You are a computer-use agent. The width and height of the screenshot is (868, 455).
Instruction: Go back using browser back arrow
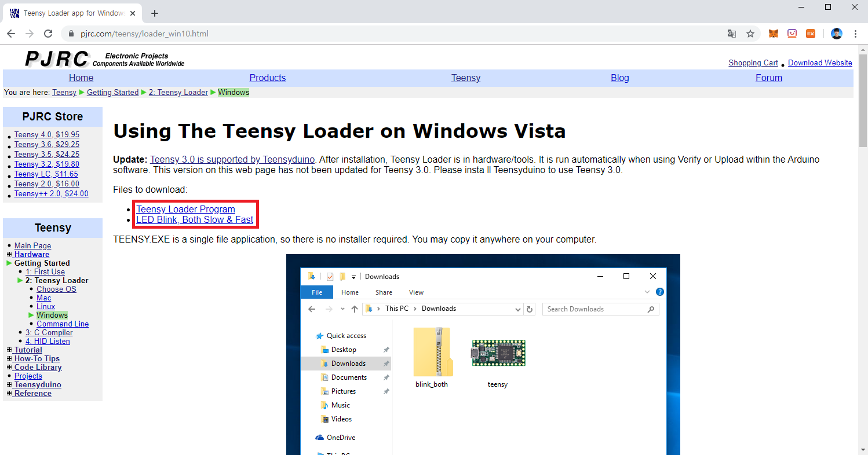tap(11, 34)
